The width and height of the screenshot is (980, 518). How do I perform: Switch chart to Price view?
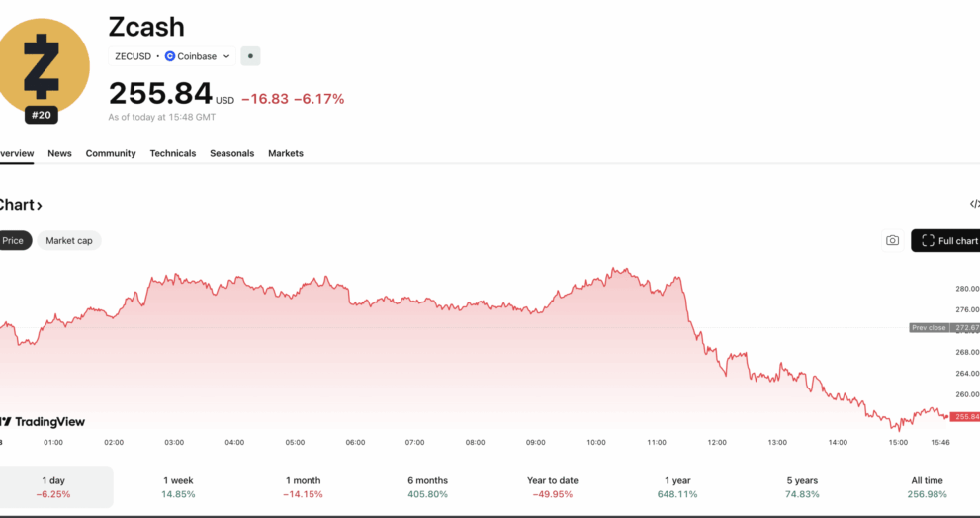[14, 240]
